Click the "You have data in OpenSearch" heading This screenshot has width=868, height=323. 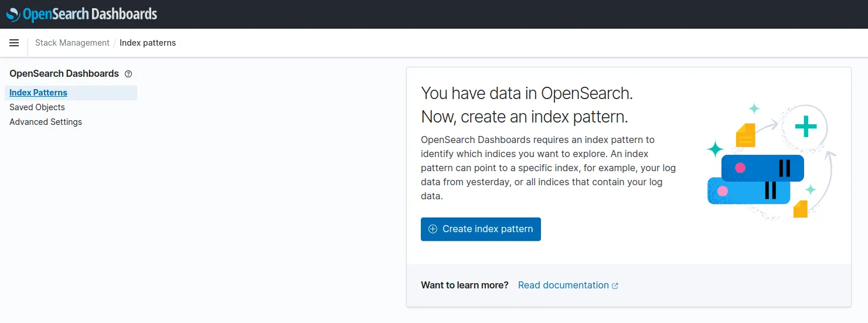pyautogui.click(x=526, y=93)
